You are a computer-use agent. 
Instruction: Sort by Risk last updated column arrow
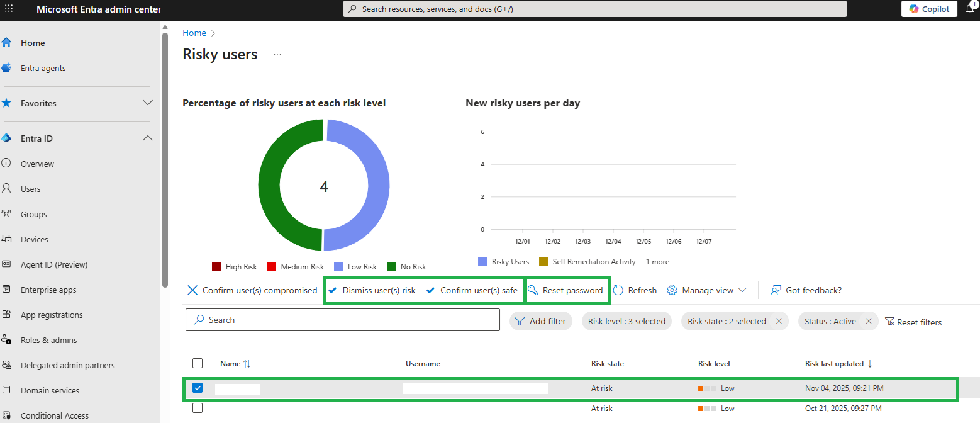870,364
